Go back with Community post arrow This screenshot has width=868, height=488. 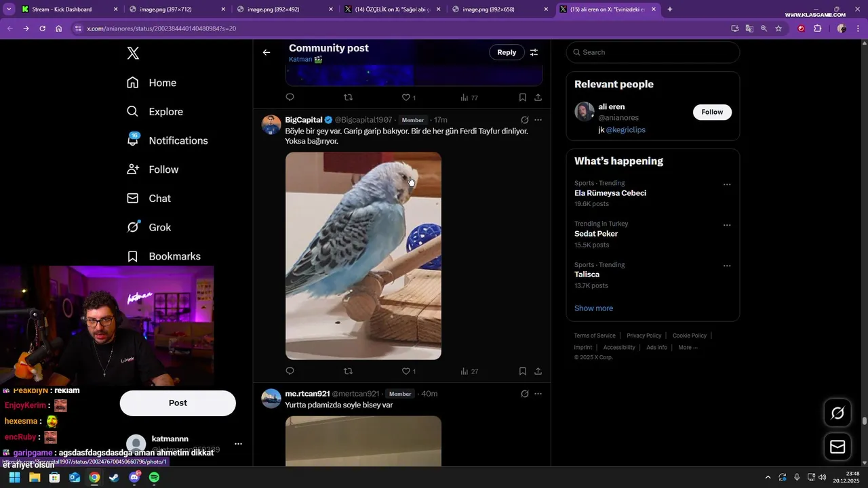267,52
